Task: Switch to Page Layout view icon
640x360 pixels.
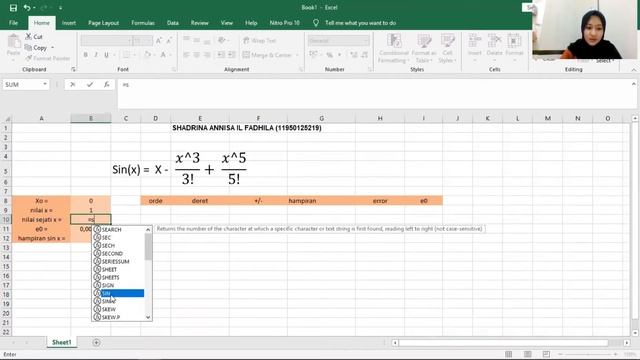Action: click(x=527, y=354)
